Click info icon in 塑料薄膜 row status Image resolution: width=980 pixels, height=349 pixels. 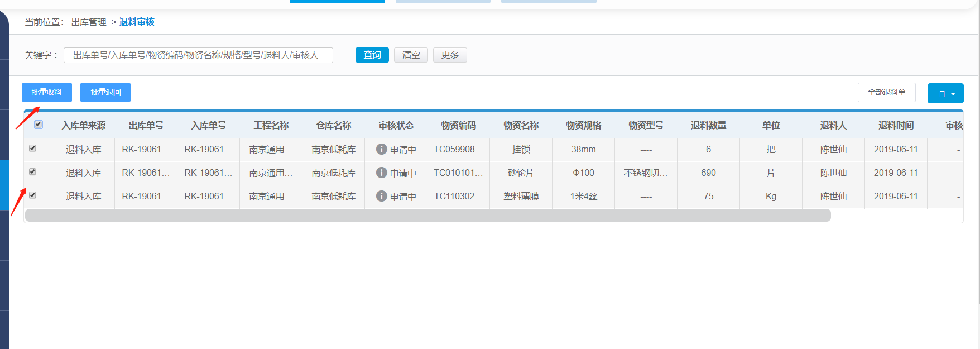[381, 196]
